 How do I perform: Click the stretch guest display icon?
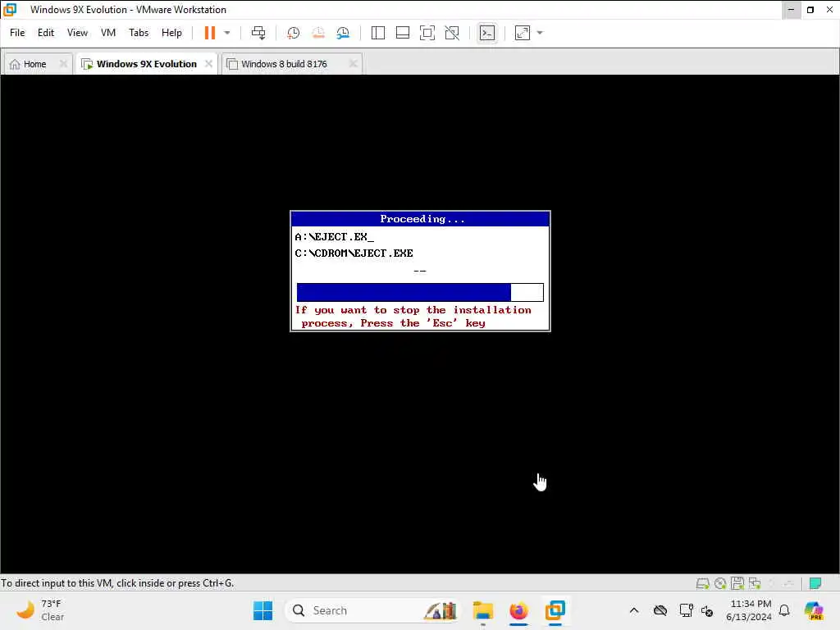[523, 33]
